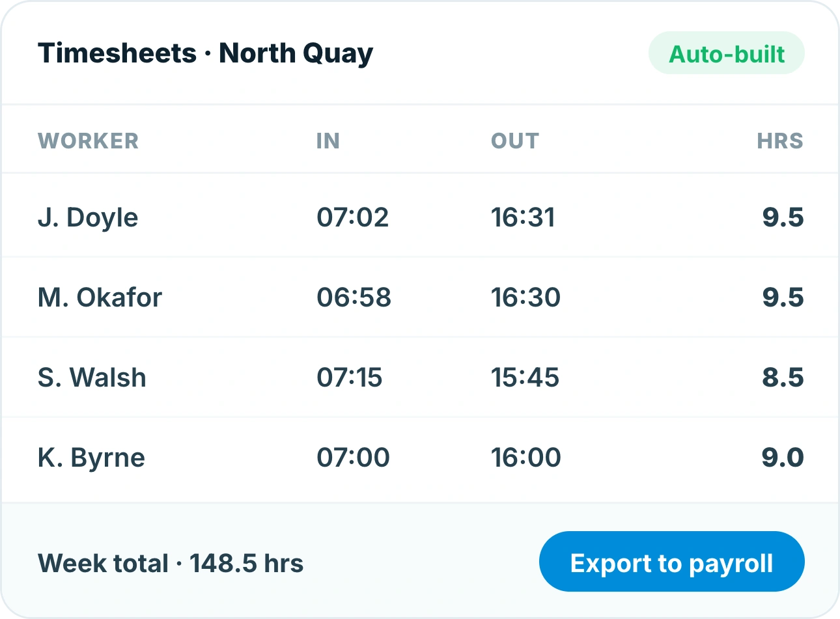Image resolution: width=840 pixels, height=619 pixels.
Task: Click the OUT column header
Action: coord(514,141)
